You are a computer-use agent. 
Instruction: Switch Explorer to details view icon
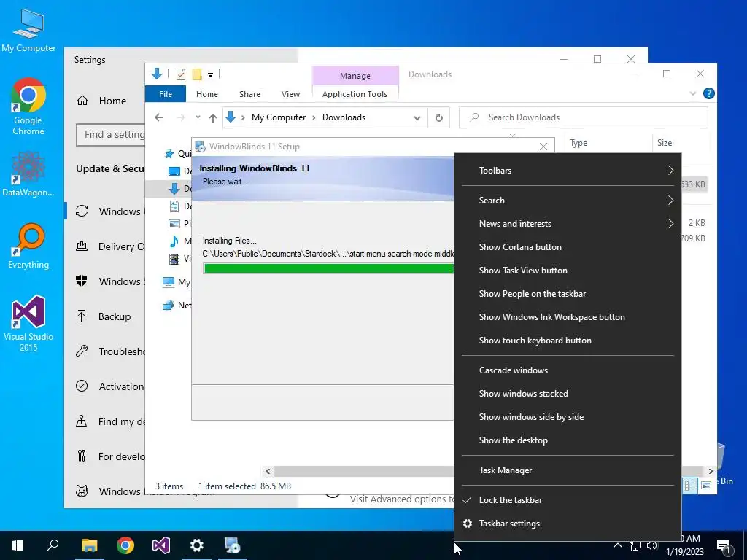[x=690, y=486]
